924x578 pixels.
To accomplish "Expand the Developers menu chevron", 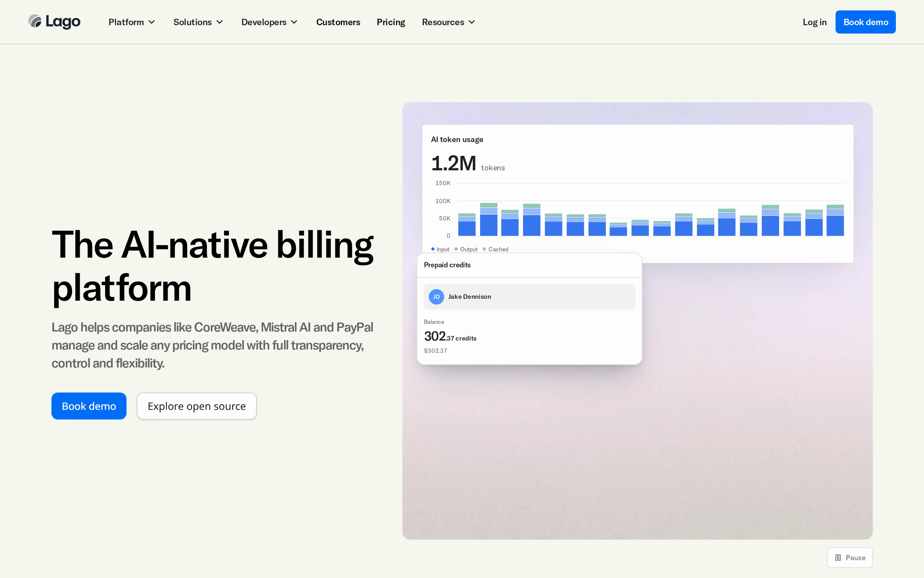I will (294, 22).
